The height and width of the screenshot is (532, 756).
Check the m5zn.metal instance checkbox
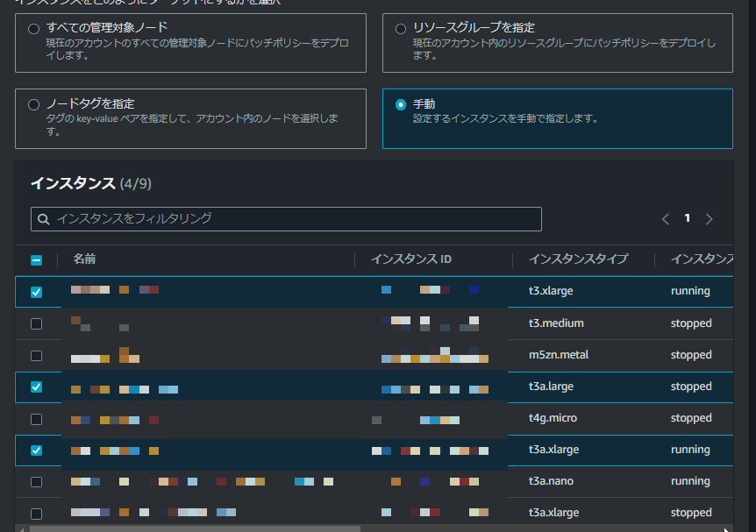[37, 355]
